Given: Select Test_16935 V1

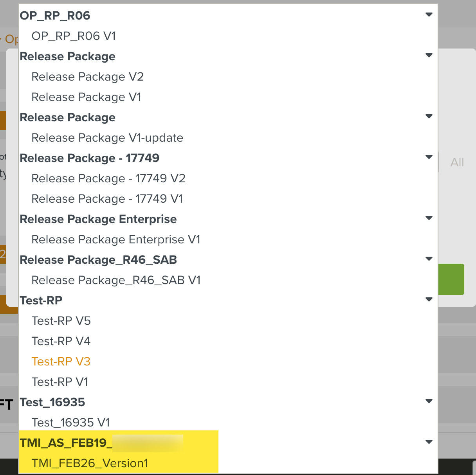Looking at the screenshot, I should (70, 422).
